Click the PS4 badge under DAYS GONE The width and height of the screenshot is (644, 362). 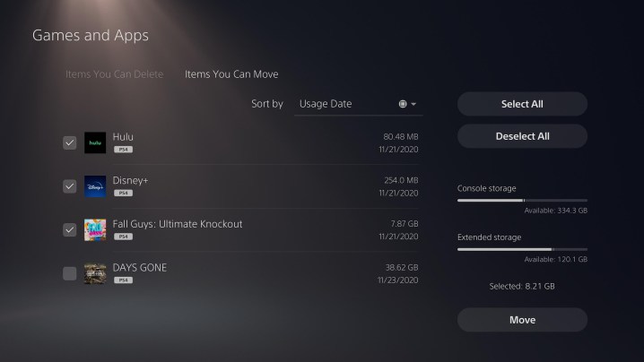(x=123, y=280)
